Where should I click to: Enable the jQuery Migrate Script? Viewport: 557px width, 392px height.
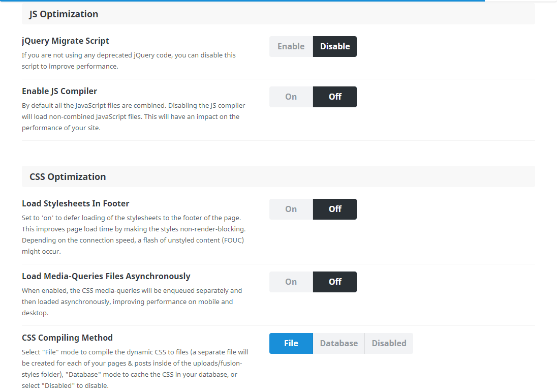pyautogui.click(x=291, y=46)
